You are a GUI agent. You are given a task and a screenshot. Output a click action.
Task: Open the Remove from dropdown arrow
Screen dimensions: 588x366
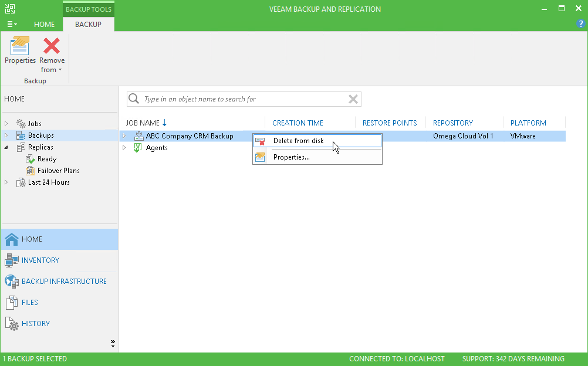coord(60,70)
